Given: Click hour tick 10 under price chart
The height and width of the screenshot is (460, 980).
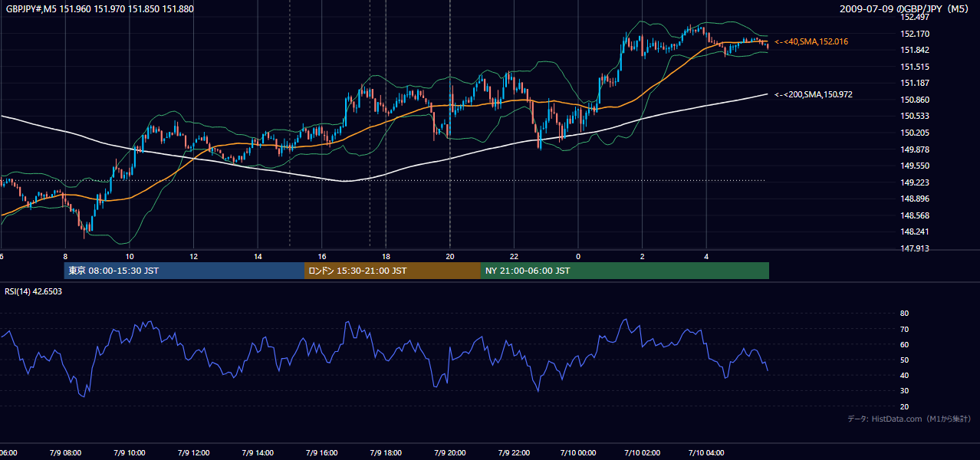Looking at the screenshot, I should [130, 257].
